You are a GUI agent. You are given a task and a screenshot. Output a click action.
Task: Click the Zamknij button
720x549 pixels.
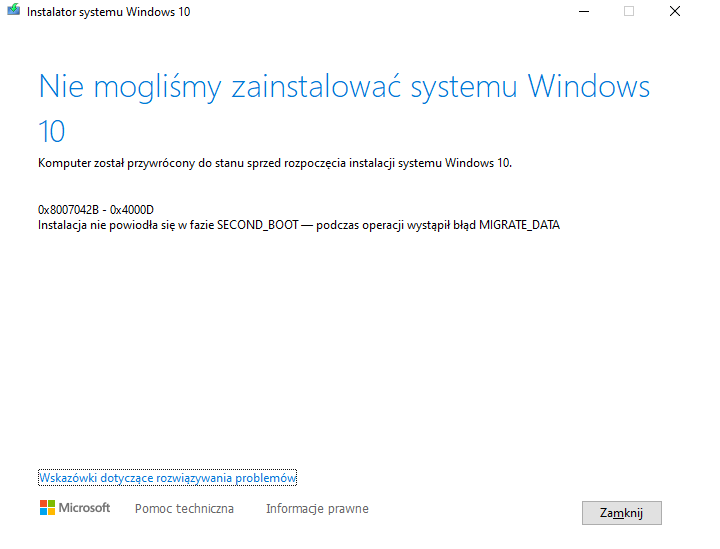622,513
